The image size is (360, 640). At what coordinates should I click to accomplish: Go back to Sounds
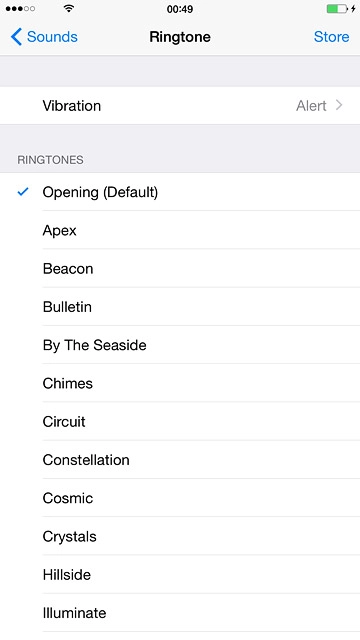(x=44, y=37)
